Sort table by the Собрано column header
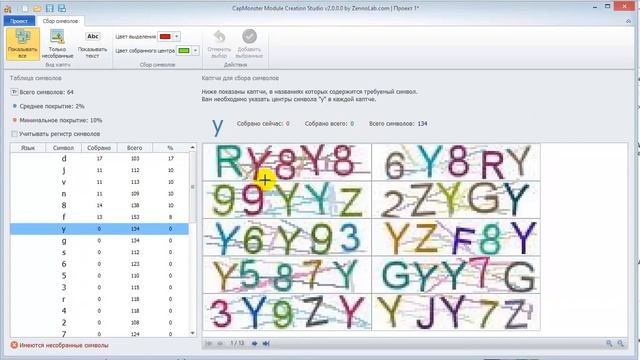 (99, 148)
